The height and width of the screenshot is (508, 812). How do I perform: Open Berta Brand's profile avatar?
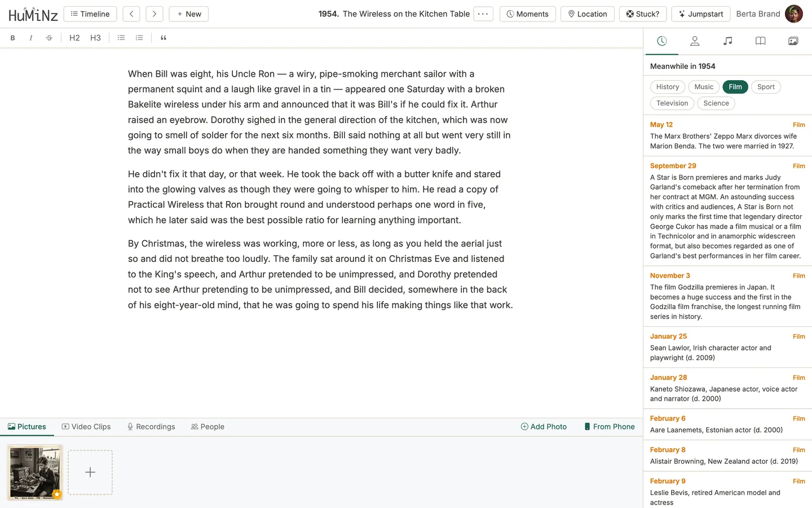794,14
